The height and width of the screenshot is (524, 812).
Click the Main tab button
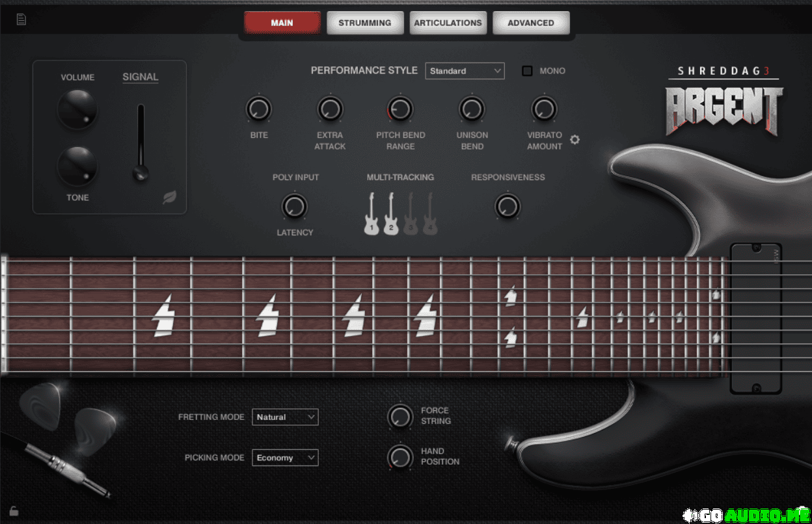point(282,23)
